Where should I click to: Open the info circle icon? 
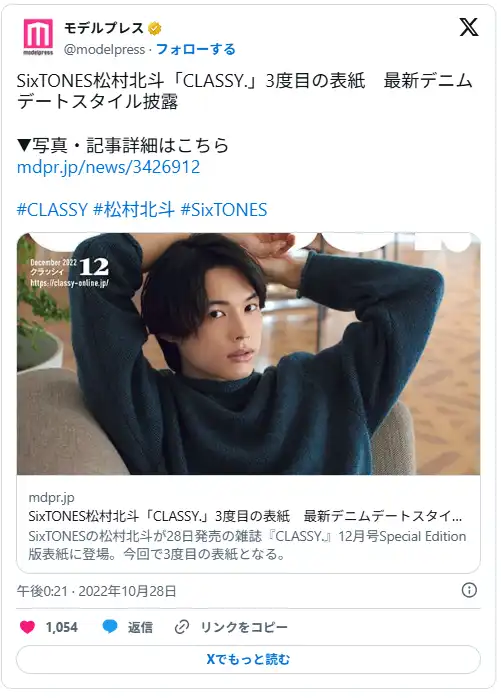pos(469,590)
